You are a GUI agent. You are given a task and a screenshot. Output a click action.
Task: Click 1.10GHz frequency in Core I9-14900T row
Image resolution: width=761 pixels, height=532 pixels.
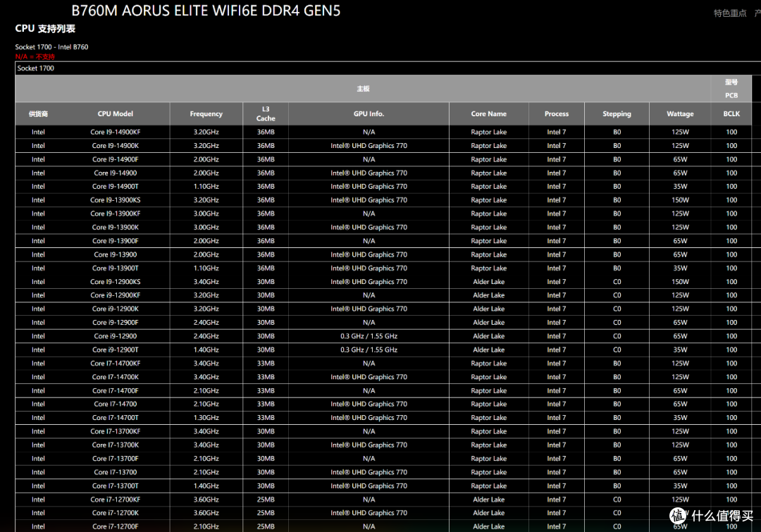point(206,187)
